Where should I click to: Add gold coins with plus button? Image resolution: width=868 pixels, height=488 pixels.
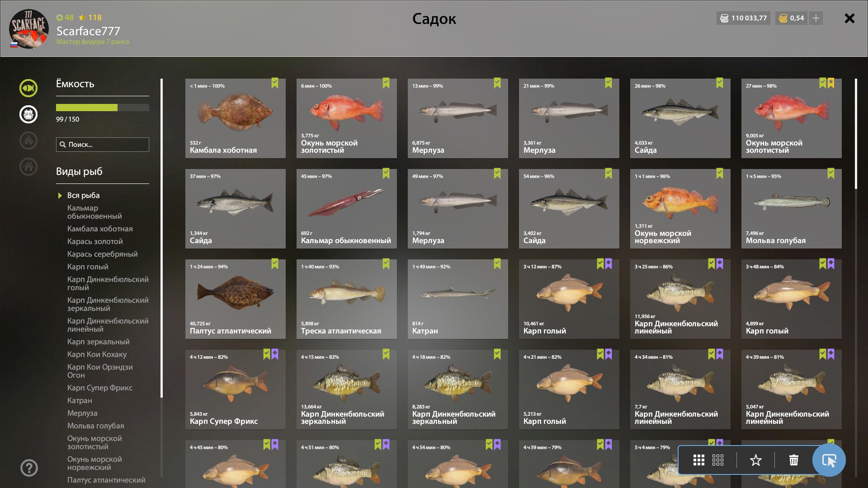coord(816,18)
